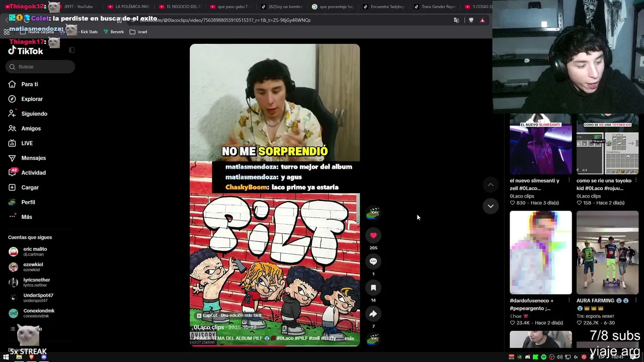Click the Para ti house icon

[x=12, y=84]
